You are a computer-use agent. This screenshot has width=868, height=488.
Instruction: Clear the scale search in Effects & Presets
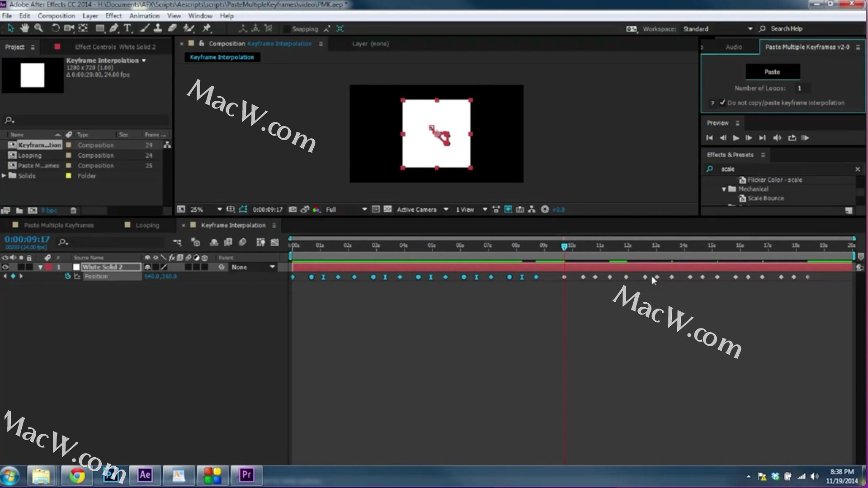pos(858,169)
